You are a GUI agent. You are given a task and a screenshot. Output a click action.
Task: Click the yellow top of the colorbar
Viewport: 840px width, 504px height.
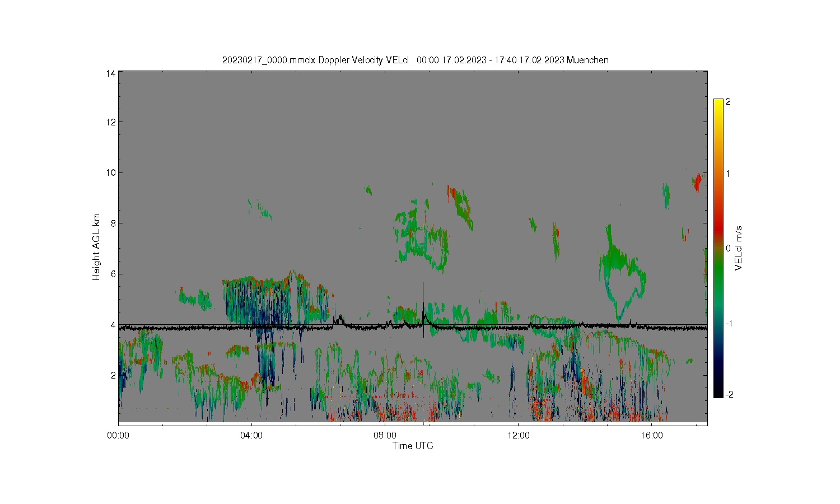coord(718,103)
